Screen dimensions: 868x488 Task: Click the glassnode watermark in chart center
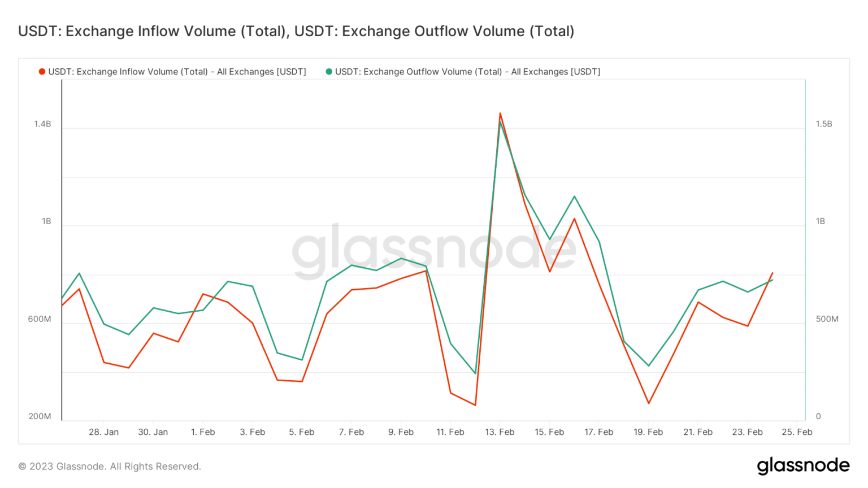point(434,250)
